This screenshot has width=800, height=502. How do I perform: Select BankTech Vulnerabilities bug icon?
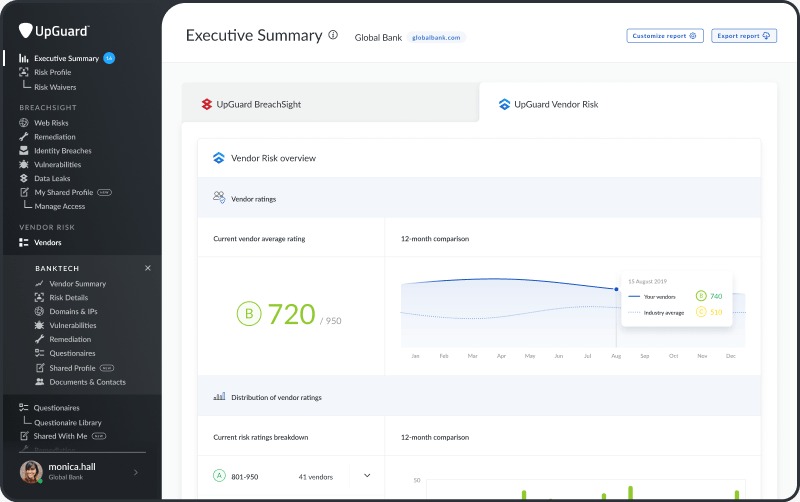pyautogui.click(x=39, y=325)
